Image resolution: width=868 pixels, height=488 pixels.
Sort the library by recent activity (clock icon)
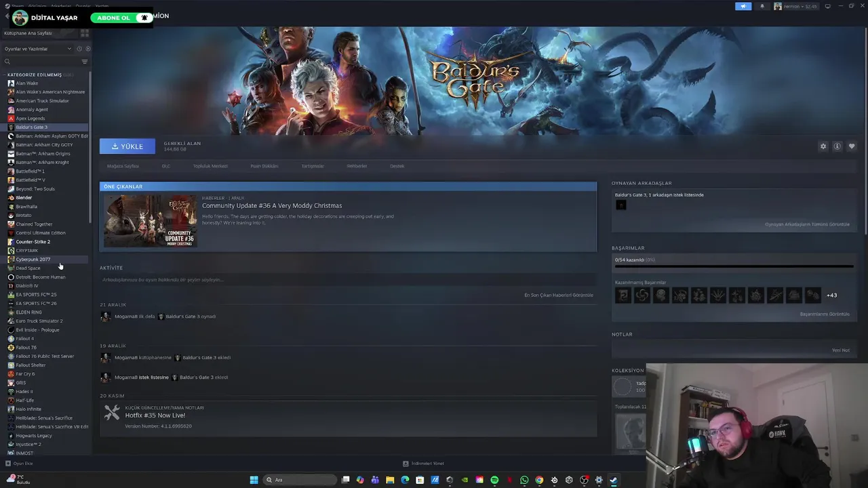tap(79, 49)
